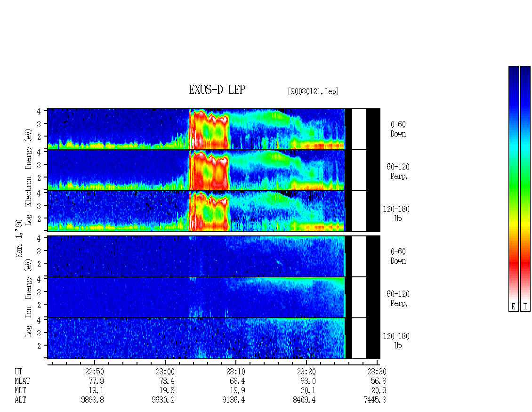Select the electron "60-120 Perp." pitch angle label
This screenshot has height=412, width=532.
click(398, 171)
